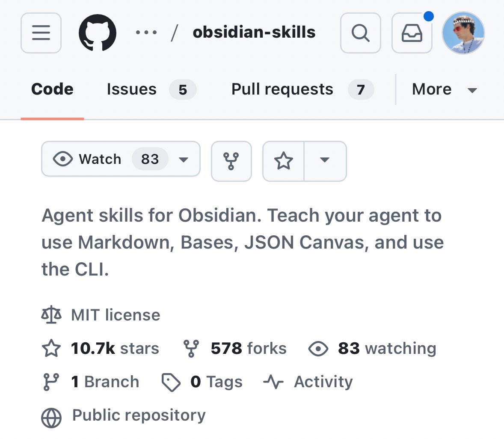This screenshot has height=439, width=504.
Task: Fork this repository using the fork icon
Action: 231,161
